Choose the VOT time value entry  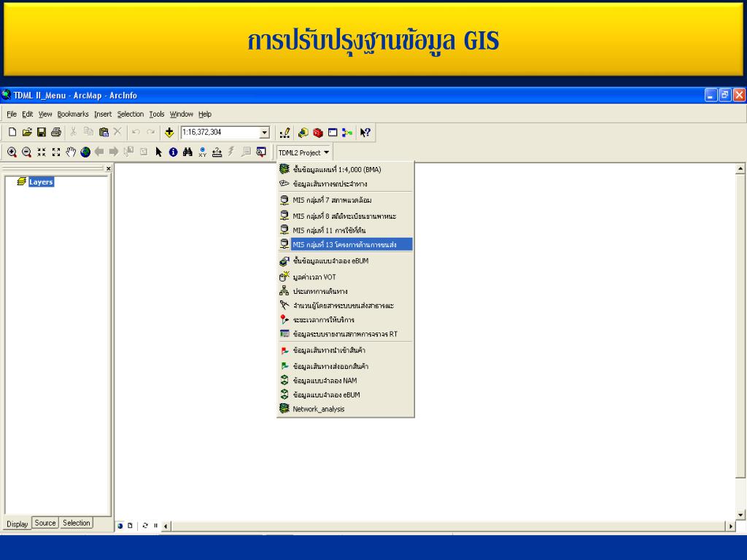(345, 276)
